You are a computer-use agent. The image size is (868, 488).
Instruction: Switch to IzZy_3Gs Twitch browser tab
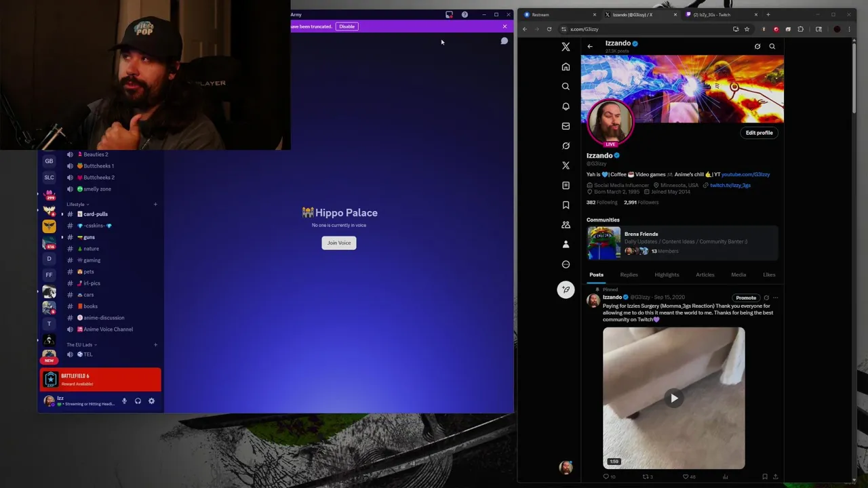(721, 14)
